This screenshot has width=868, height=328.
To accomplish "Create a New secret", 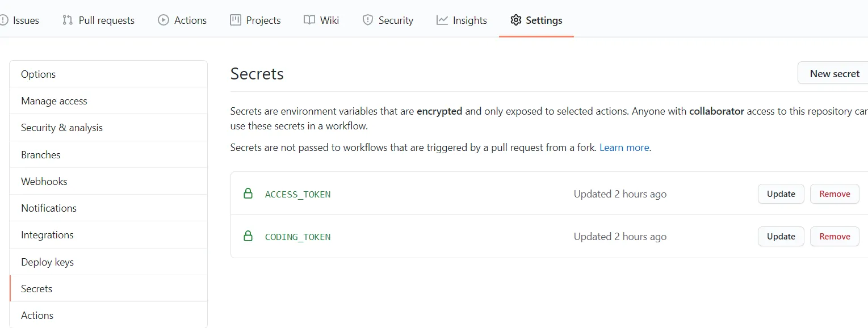I will tap(834, 74).
